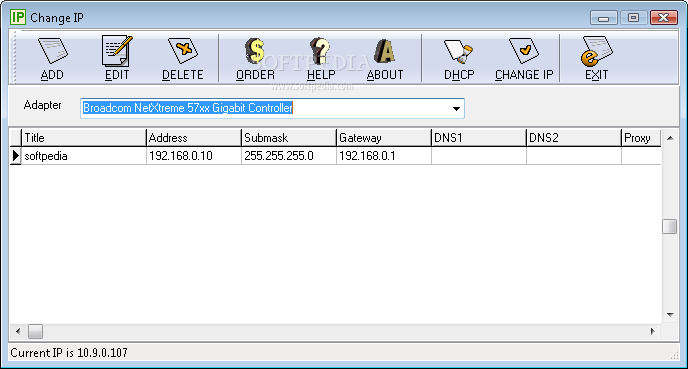Click the Submask column header
688x369 pixels.
click(289, 138)
